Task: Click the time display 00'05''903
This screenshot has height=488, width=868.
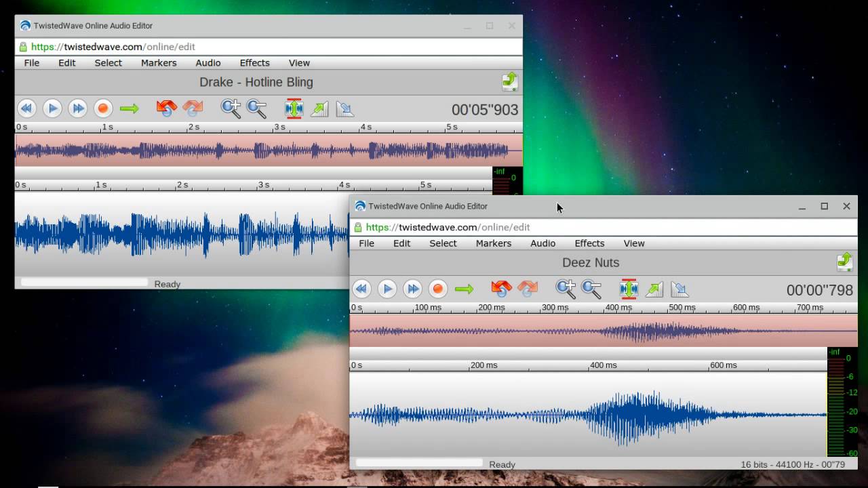Action: 485,110
